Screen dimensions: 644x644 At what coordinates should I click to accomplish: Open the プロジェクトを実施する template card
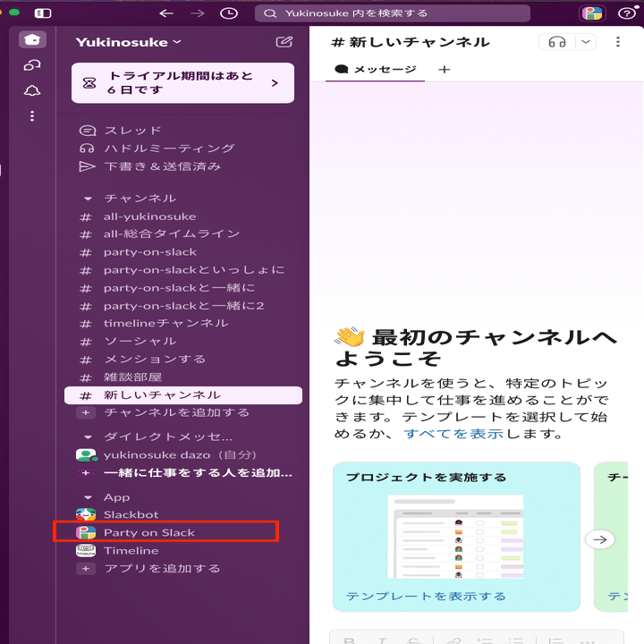coord(456,537)
